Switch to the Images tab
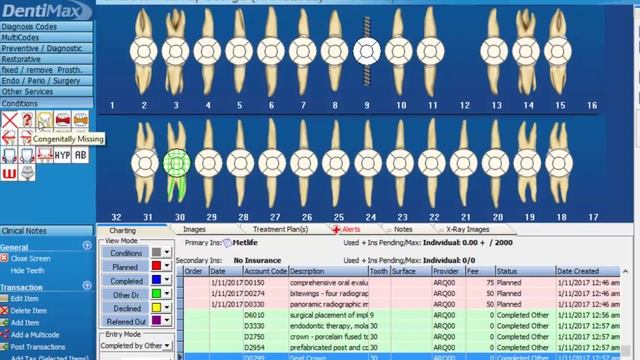The height and width of the screenshot is (360, 640). [x=194, y=229]
